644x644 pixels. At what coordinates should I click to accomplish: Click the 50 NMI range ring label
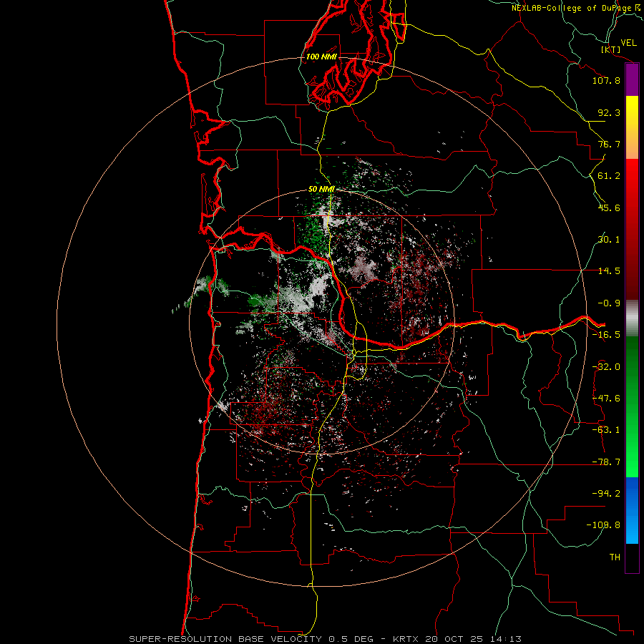click(321, 190)
